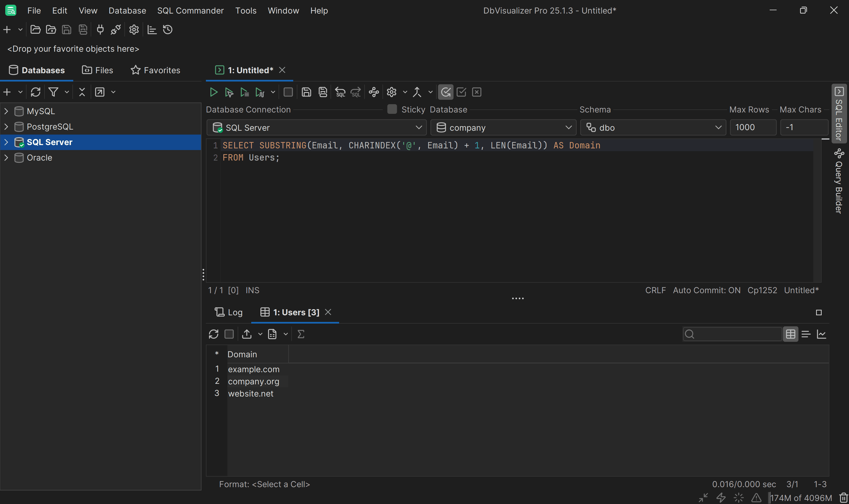Click the Stop execution square icon

point(288,92)
